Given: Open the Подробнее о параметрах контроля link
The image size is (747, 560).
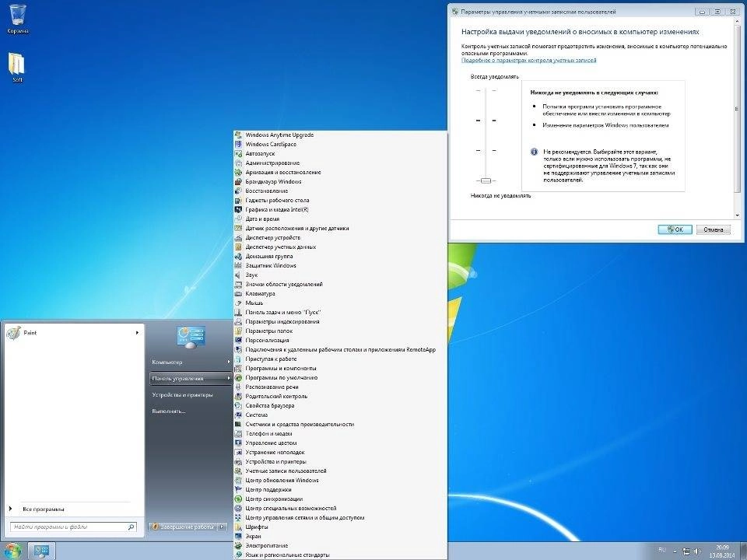Looking at the screenshot, I should pyautogui.click(x=529, y=61).
